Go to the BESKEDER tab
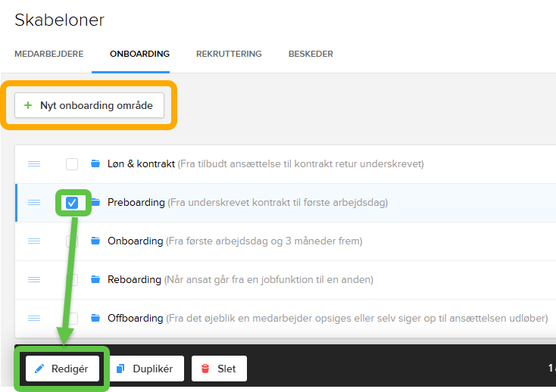This screenshot has height=392, width=556. (x=311, y=54)
